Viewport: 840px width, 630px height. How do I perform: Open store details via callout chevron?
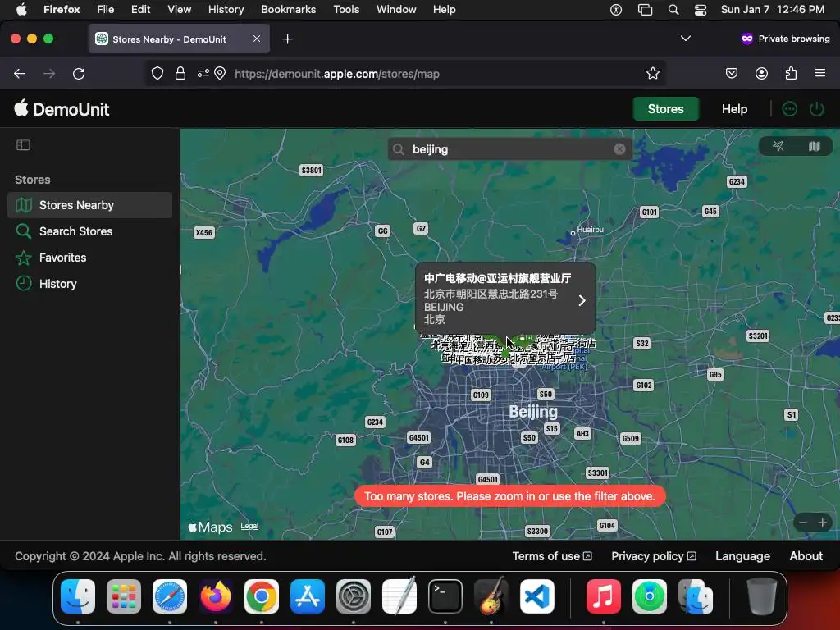coord(582,300)
